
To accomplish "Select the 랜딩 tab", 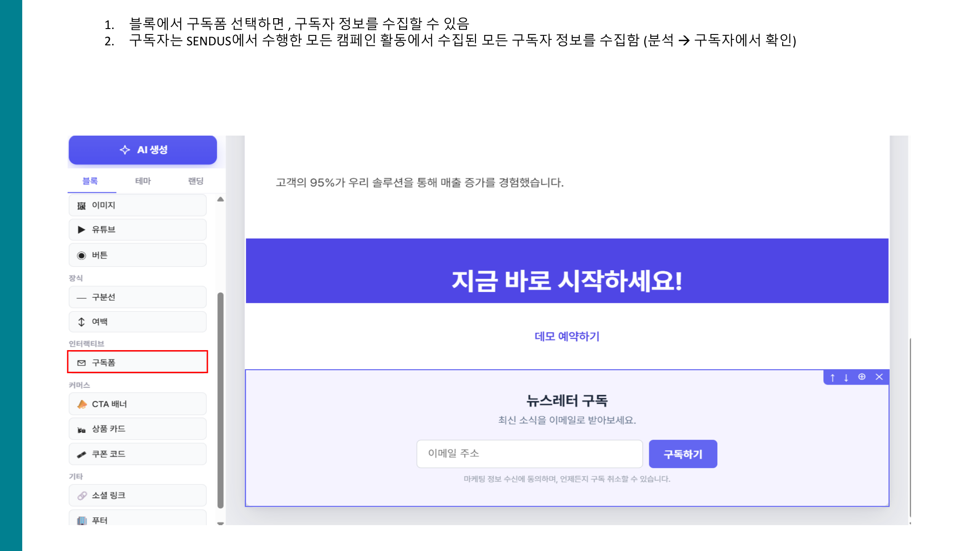I will pos(196,181).
